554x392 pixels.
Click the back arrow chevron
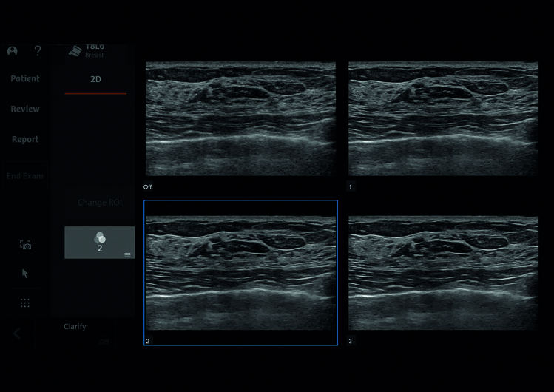click(17, 334)
